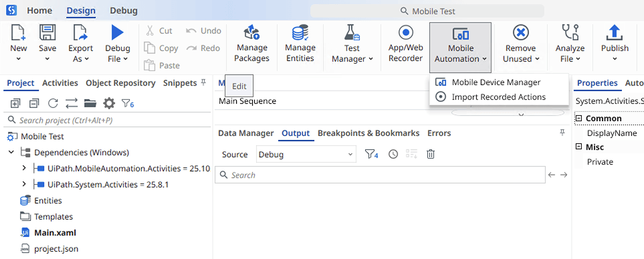
Task: Open New dropdown arrow
Action: coord(19,59)
